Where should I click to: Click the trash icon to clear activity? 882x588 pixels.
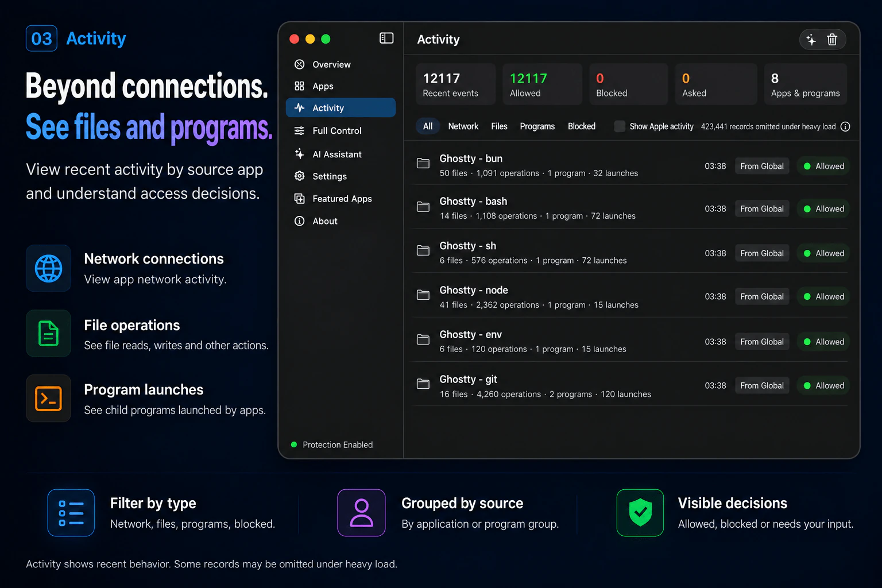(832, 40)
